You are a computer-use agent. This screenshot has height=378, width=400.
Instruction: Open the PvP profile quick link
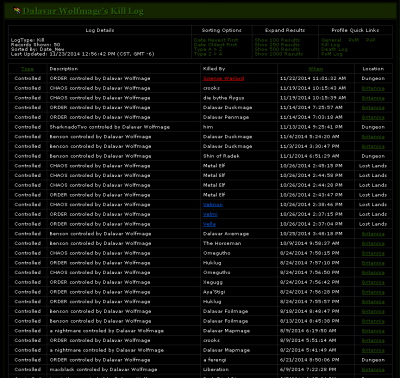(370, 40)
